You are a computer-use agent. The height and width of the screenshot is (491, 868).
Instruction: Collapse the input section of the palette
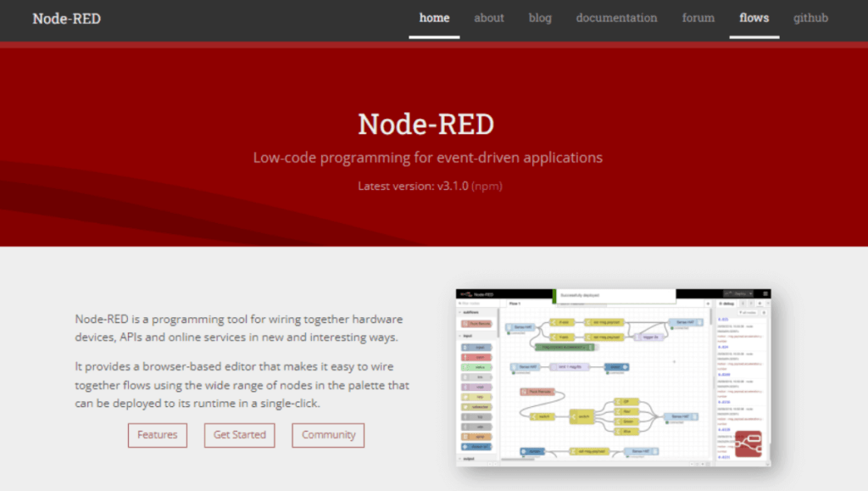click(x=460, y=336)
